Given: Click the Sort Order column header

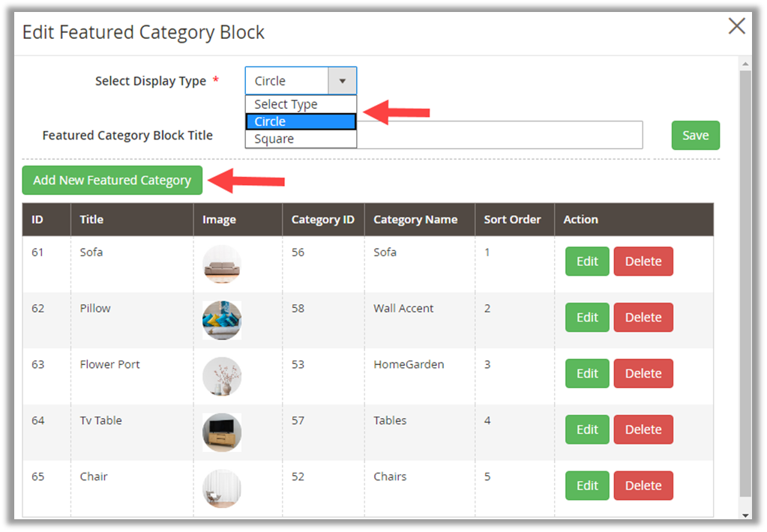Looking at the screenshot, I should click(x=513, y=220).
